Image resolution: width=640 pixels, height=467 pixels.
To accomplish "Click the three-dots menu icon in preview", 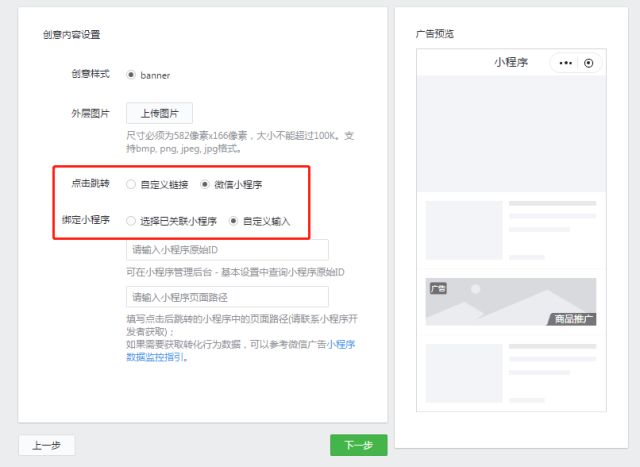I will [x=566, y=63].
